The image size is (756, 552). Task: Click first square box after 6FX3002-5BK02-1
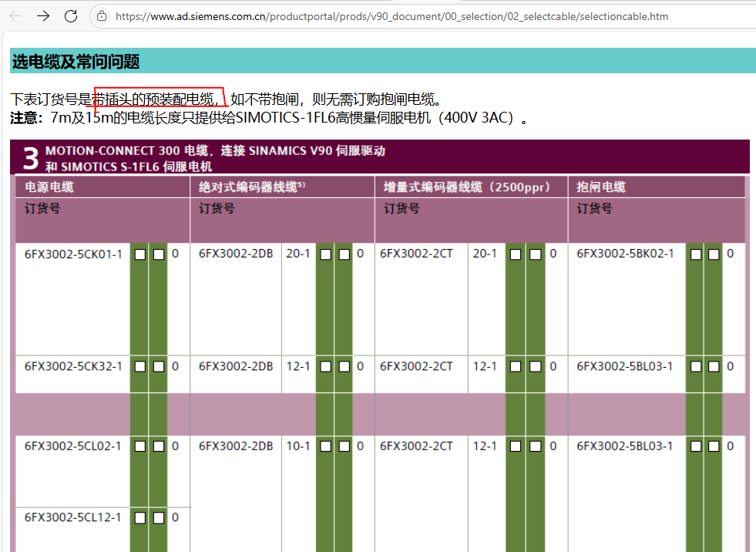696,254
